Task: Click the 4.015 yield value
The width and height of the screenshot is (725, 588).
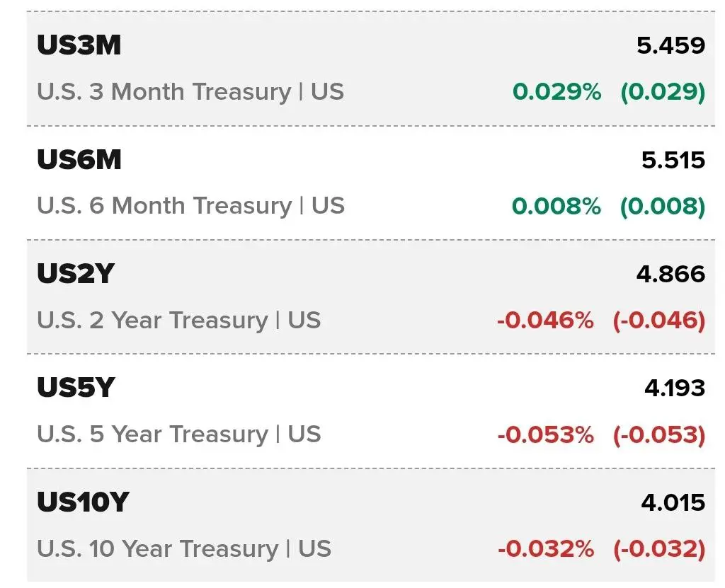Action: 673,502
